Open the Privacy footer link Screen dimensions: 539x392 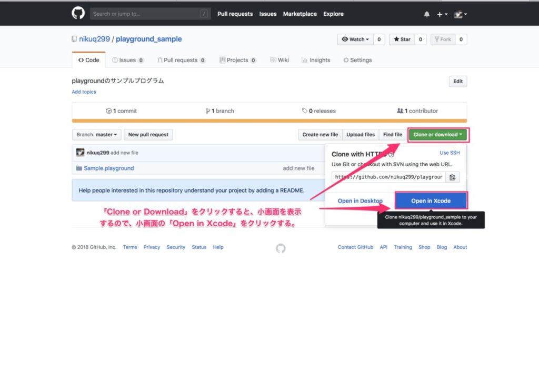[152, 247]
